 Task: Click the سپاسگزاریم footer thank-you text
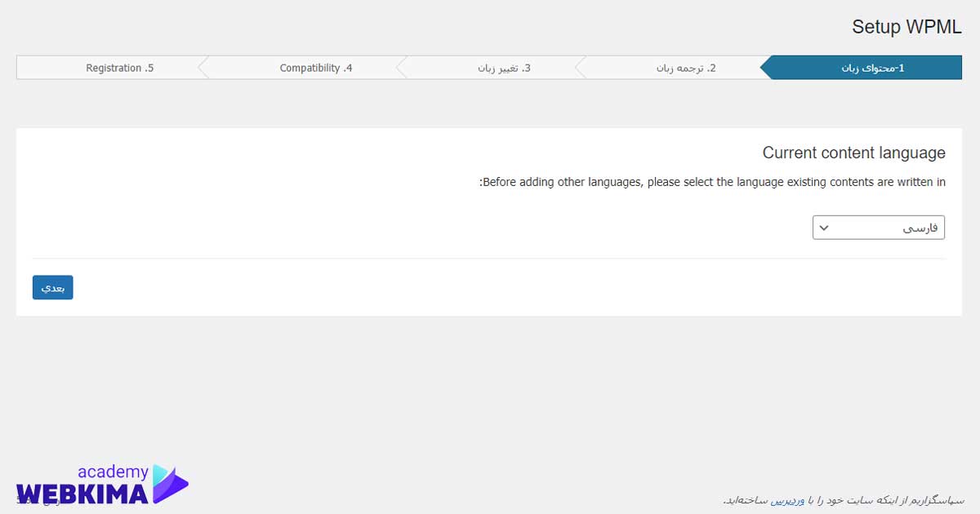(844, 498)
